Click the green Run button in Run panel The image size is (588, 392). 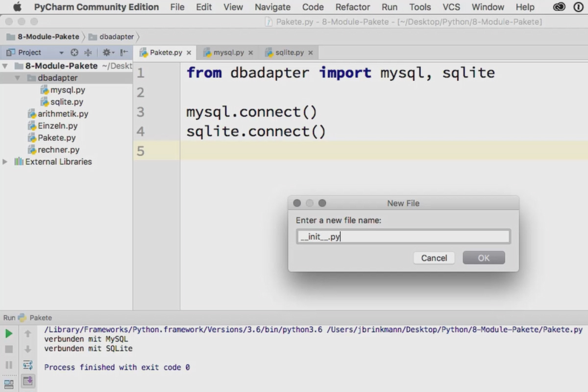(9, 334)
